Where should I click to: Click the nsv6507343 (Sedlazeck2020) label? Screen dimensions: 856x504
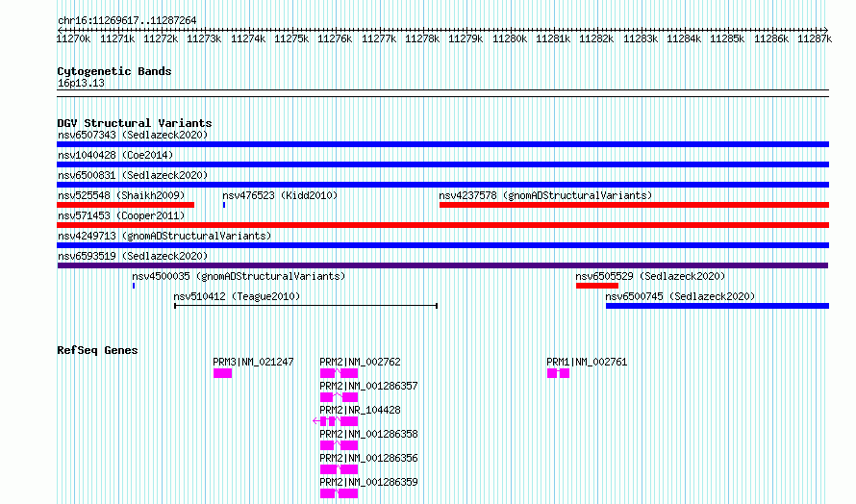point(133,135)
